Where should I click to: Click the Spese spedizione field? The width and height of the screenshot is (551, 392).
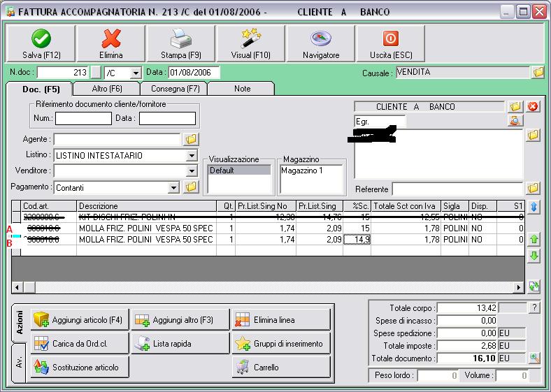click(468, 333)
